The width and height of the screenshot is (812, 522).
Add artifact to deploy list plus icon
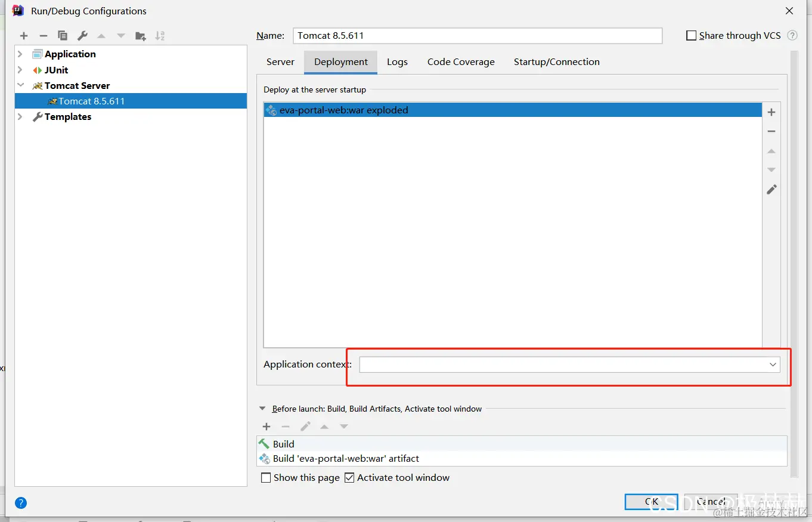click(x=771, y=112)
